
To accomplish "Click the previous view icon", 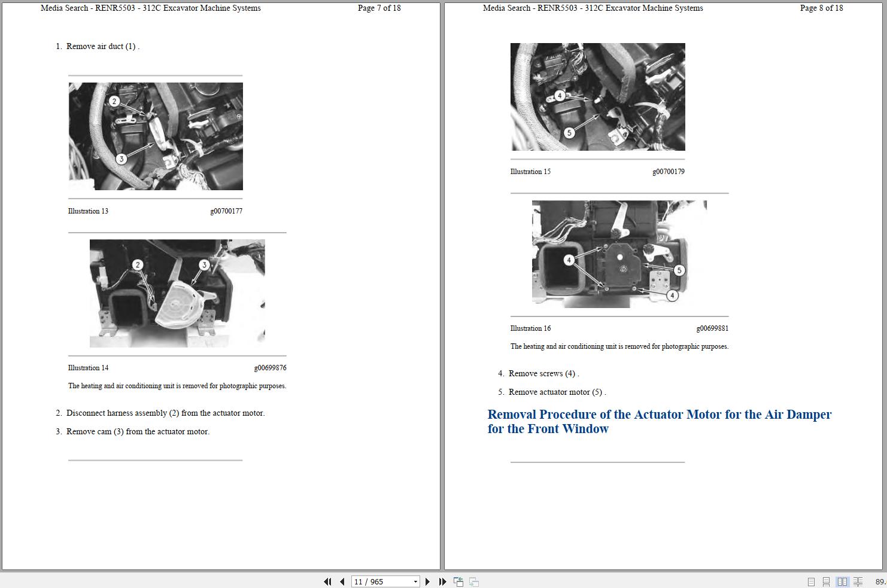I will point(458,581).
